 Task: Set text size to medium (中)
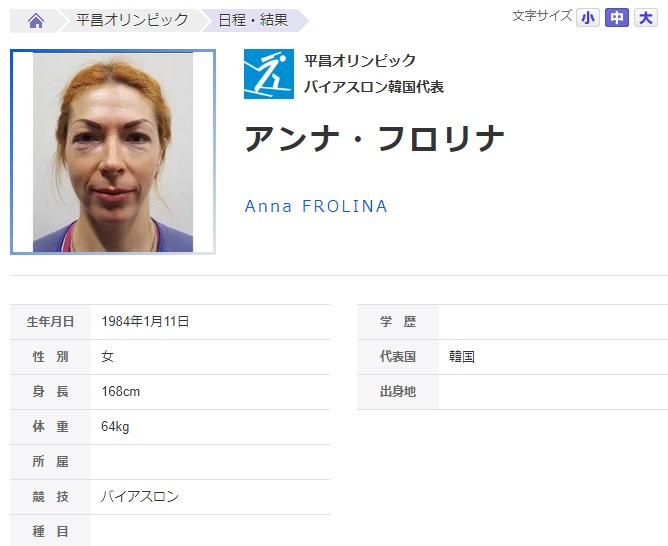pyautogui.click(x=617, y=18)
